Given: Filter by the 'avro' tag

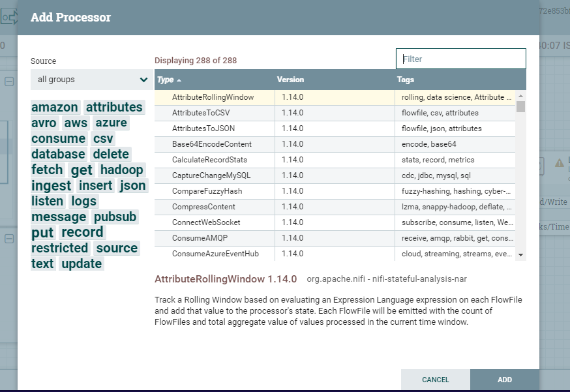Looking at the screenshot, I should 44,123.
